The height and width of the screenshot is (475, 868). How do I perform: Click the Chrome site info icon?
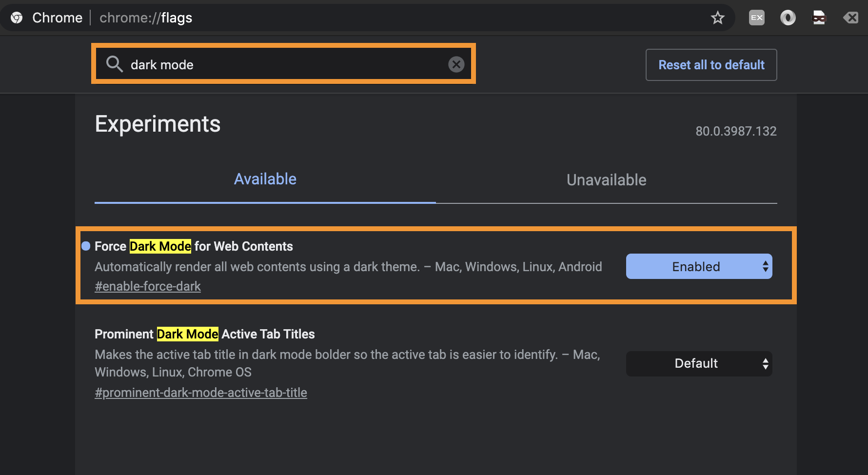[x=17, y=18]
